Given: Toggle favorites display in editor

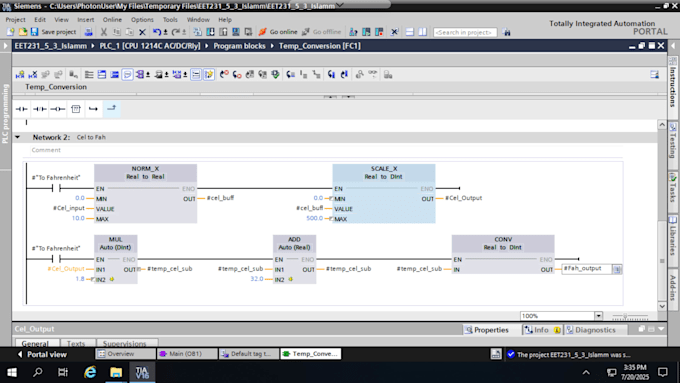Looking at the screenshot, I should point(209,75).
